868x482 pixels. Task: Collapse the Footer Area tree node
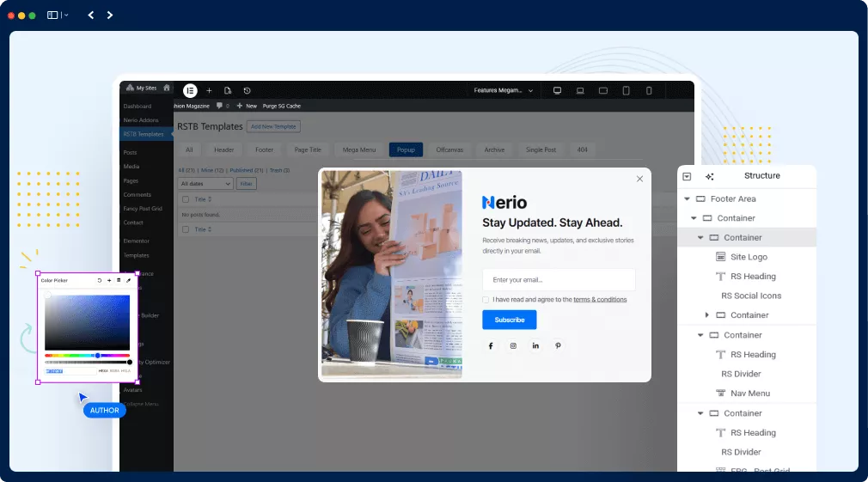coord(687,198)
